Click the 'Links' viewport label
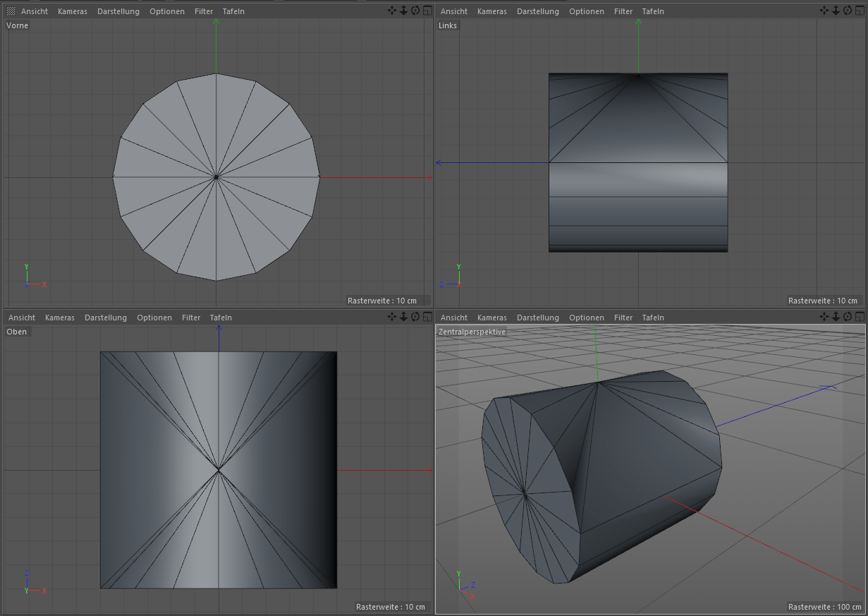The width and height of the screenshot is (868, 616). pyautogui.click(x=448, y=25)
